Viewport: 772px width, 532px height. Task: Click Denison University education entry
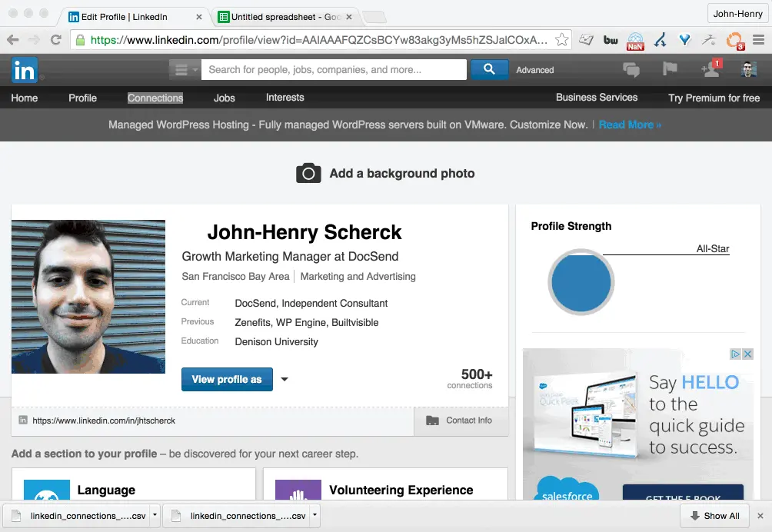point(276,341)
